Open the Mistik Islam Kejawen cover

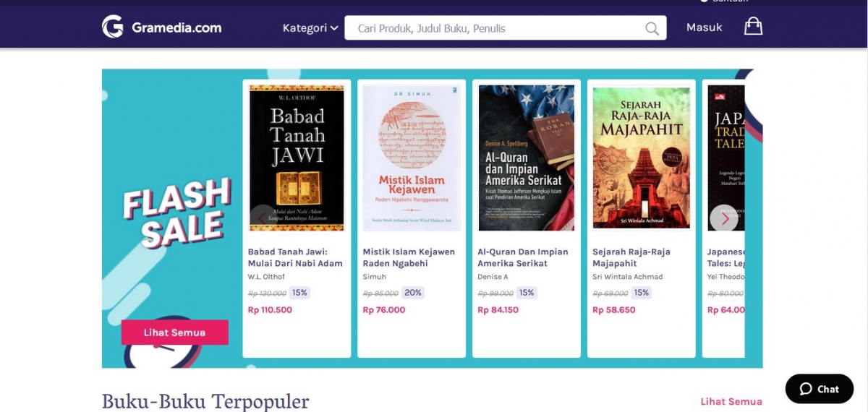click(x=412, y=158)
